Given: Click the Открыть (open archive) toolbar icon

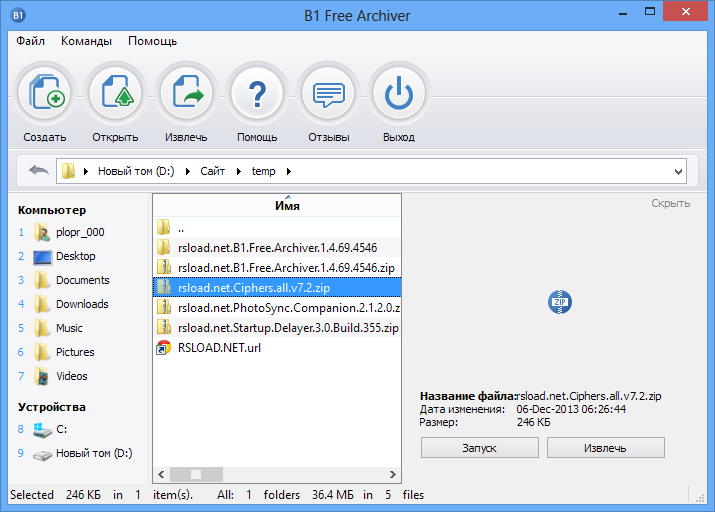Looking at the screenshot, I should (x=116, y=93).
